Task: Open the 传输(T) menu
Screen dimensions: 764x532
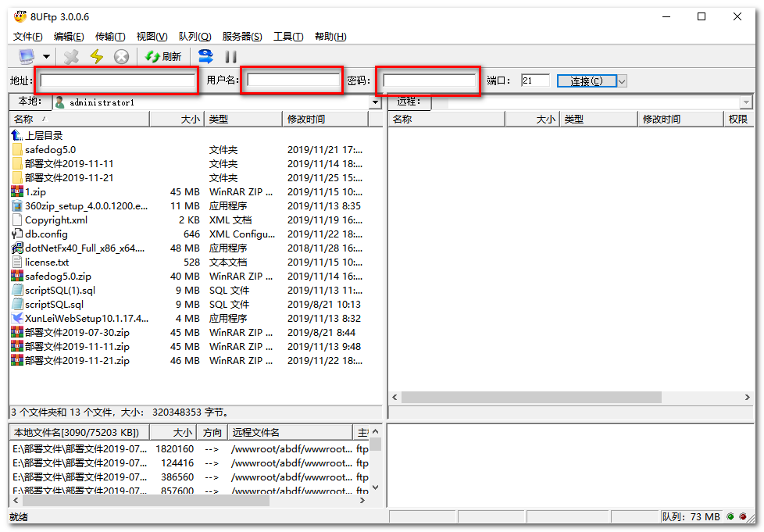Action: [110, 37]
